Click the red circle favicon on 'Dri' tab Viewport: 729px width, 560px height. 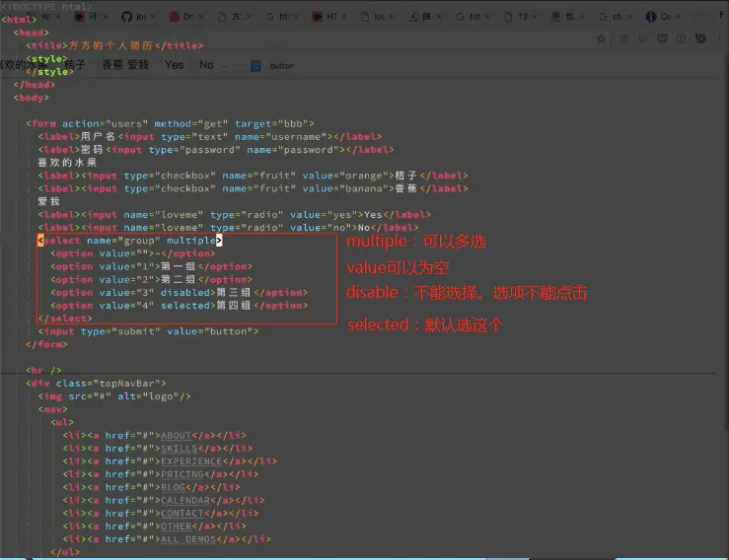point(175,17)
